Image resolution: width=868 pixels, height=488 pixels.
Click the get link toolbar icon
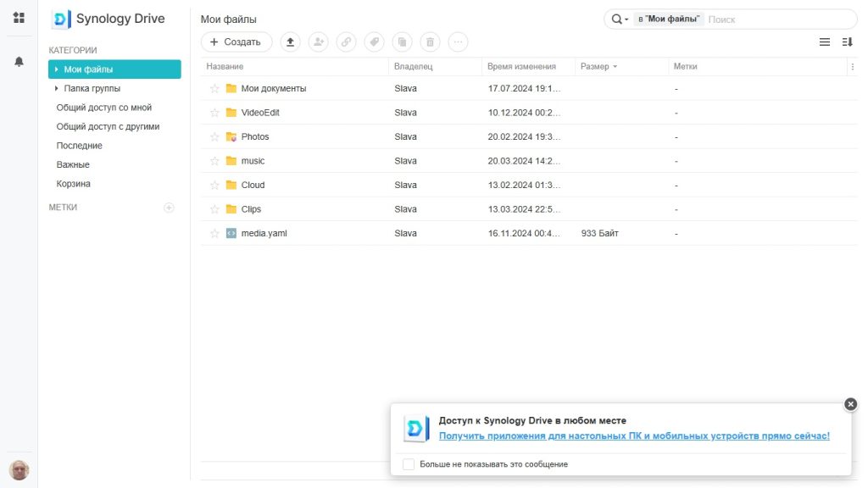tap(346, 42)
